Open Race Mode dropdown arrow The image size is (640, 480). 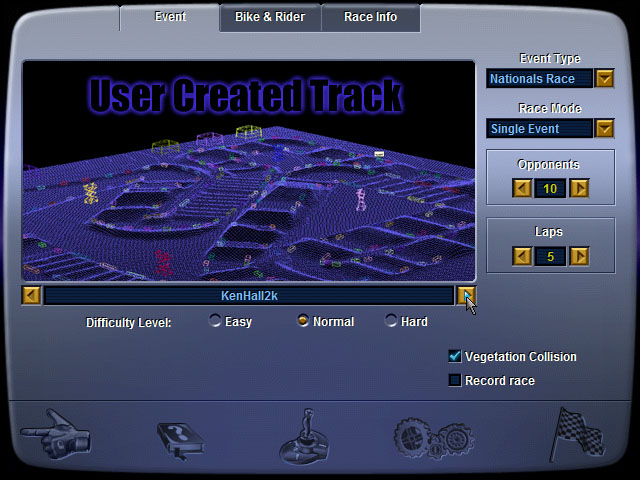pos(604,129)
